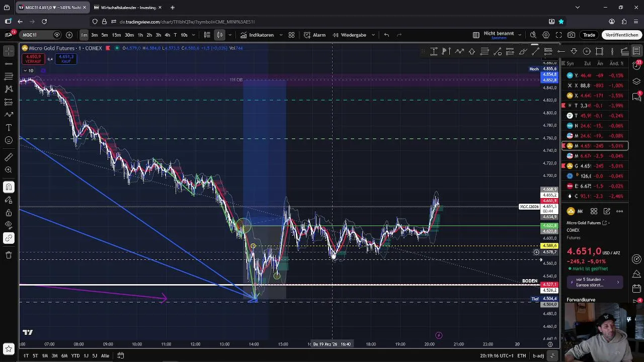The image size is (644, 362).
Task: Select arrow up marker in favorites toolbar
Action: pos(472,51)
